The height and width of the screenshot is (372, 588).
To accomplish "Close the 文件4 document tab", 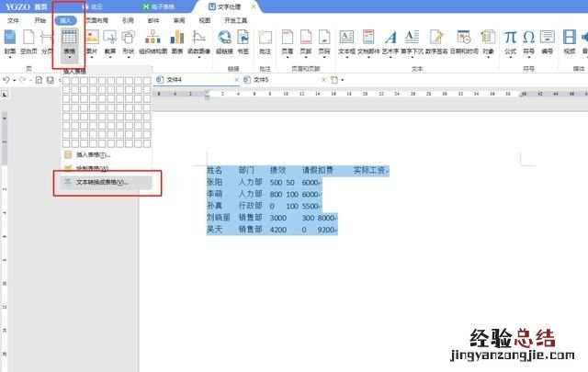I will click(x=237, y=80).
